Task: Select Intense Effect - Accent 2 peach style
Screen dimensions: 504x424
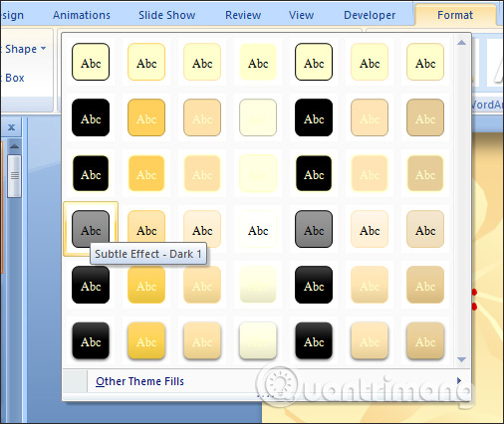Action: tap(202, 340)
